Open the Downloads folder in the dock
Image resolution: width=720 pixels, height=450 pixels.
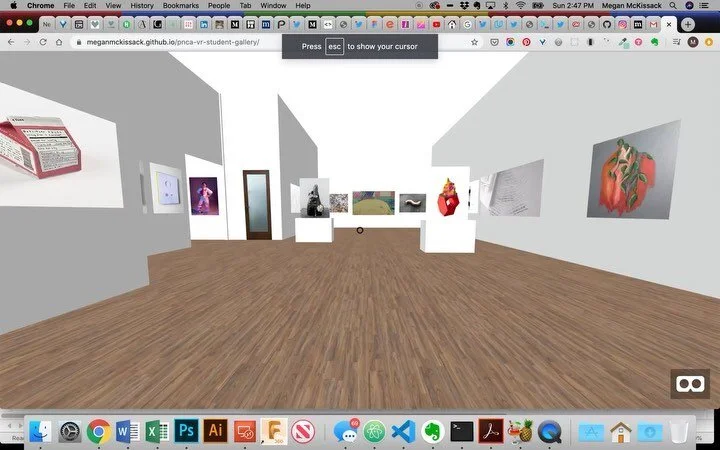pyautogui.click(x=650, y=433)
